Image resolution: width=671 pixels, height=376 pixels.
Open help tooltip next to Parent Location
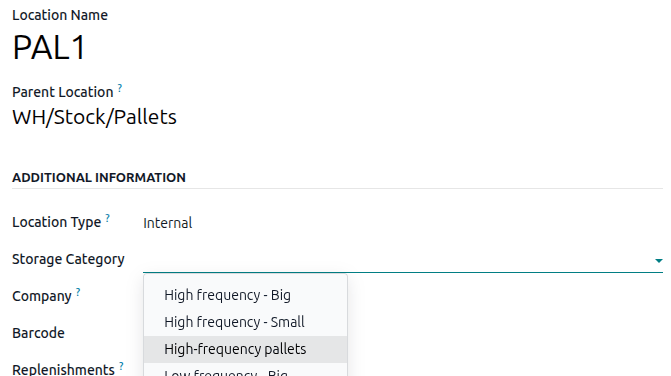tap(120, 88)
